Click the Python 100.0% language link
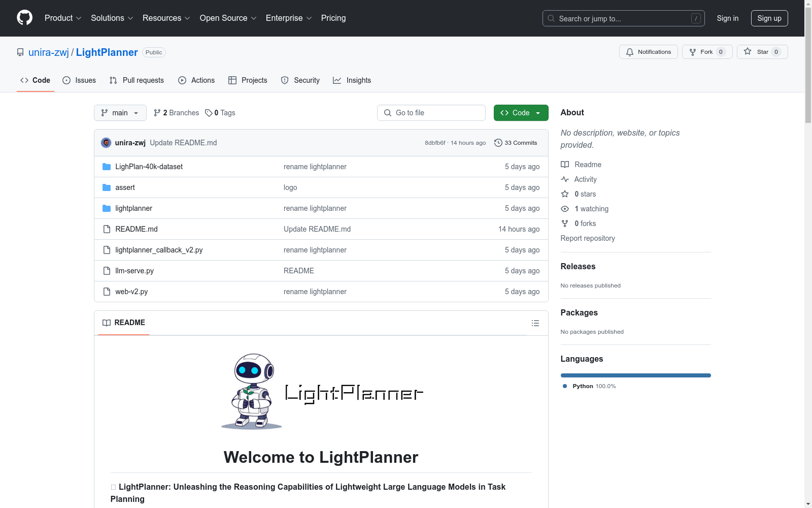The width and height of the screenshot is (812, 508). click(x=589, y=386)
